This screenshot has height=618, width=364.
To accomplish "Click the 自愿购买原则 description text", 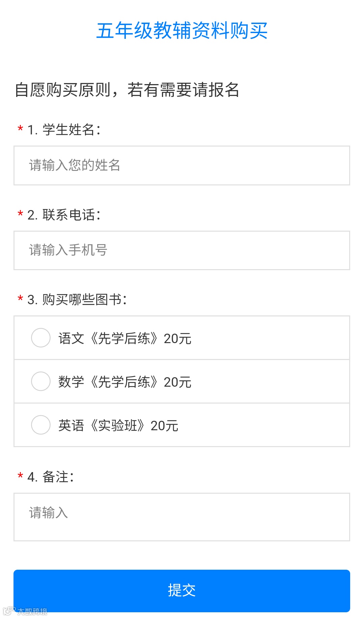I will point(127,90).
